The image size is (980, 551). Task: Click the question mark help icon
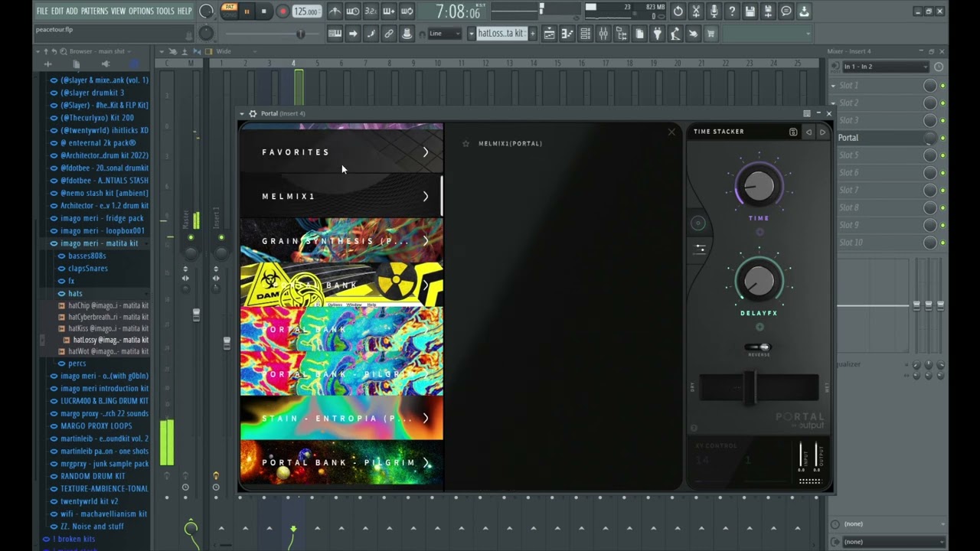(x=732, y=11)
